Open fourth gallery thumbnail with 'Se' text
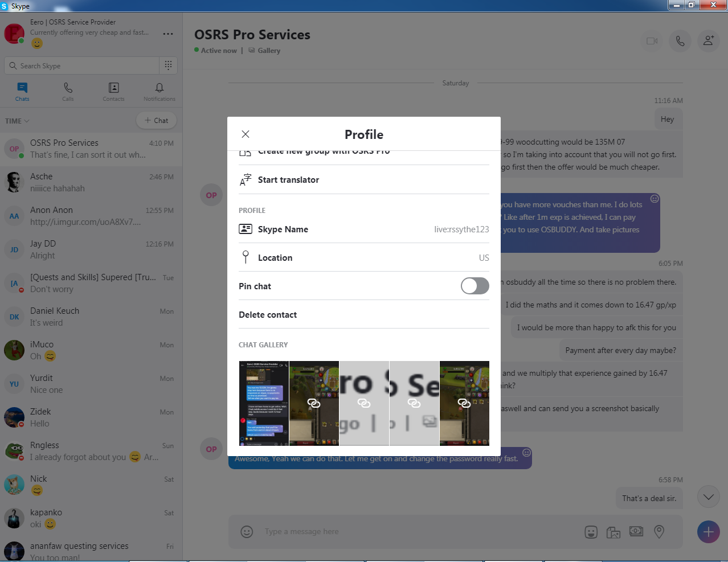This screenshot has height=562, width=728. 414,403
